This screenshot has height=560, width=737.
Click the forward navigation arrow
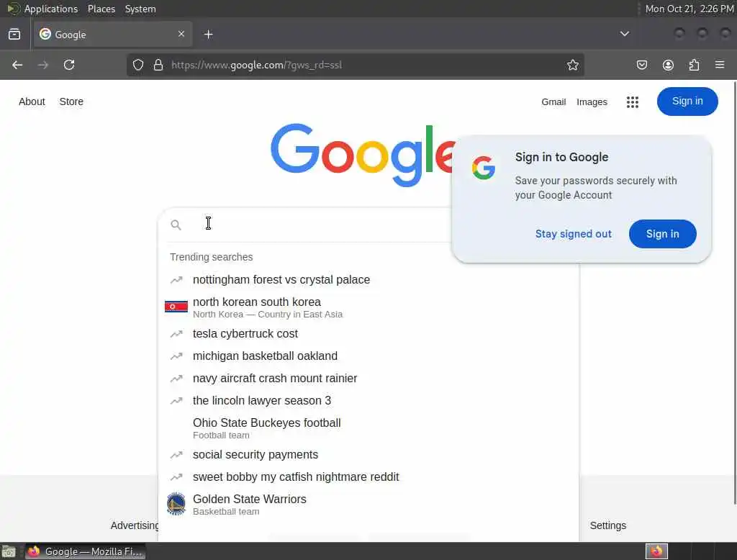tap(42, 65)
